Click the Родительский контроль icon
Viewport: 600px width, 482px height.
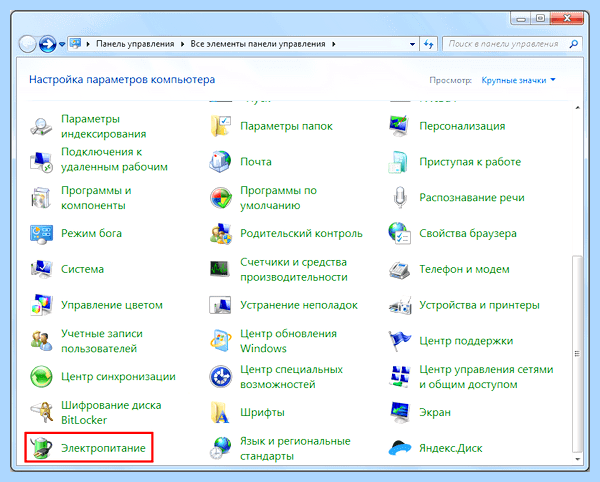220,233
